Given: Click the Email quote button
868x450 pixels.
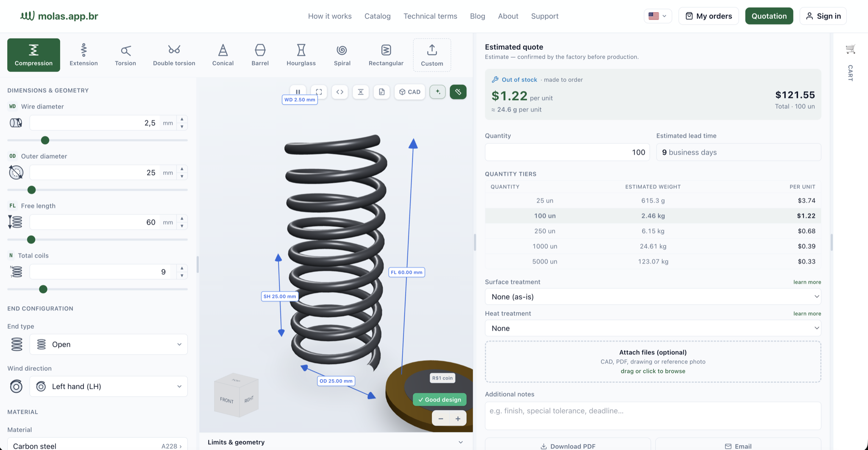Looking at the screenshot, I should [738, 445].
